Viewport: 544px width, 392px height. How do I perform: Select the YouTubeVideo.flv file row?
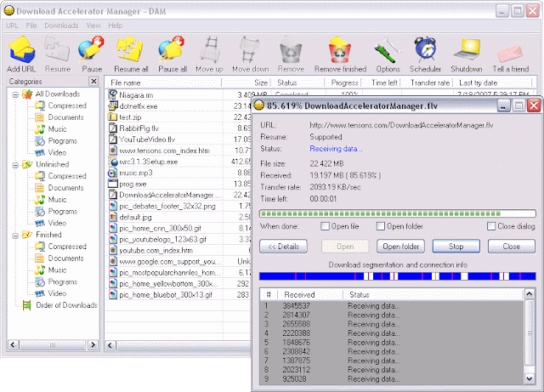click(x=178, y=139)
